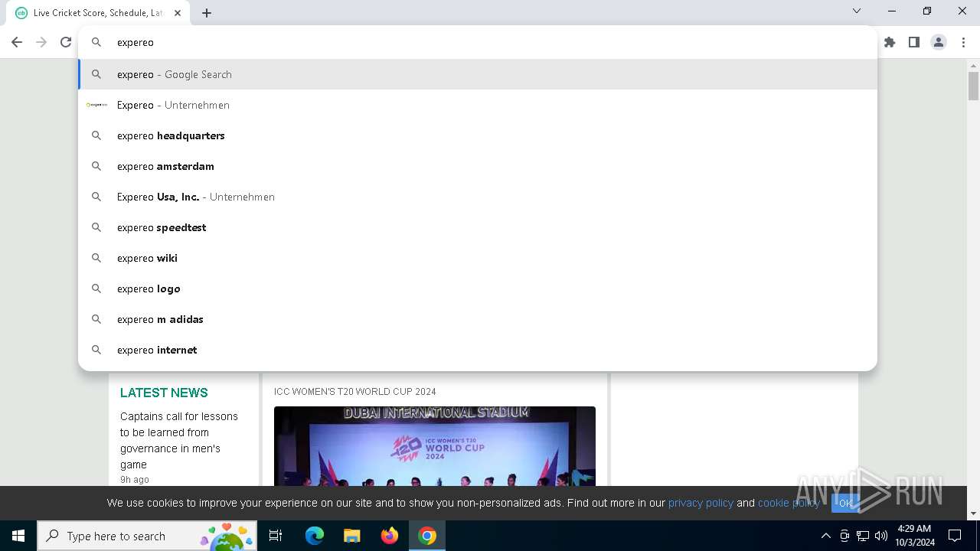This screenshot has width=980, height=551.
Task: Select the 'expereo headquarters' suggestion
Action: point(478,135)
